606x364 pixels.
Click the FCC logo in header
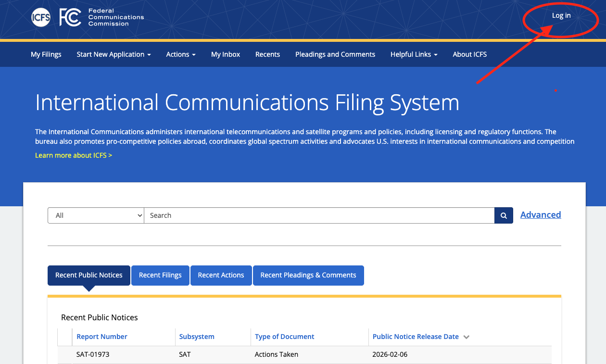[x=70, y=17]
